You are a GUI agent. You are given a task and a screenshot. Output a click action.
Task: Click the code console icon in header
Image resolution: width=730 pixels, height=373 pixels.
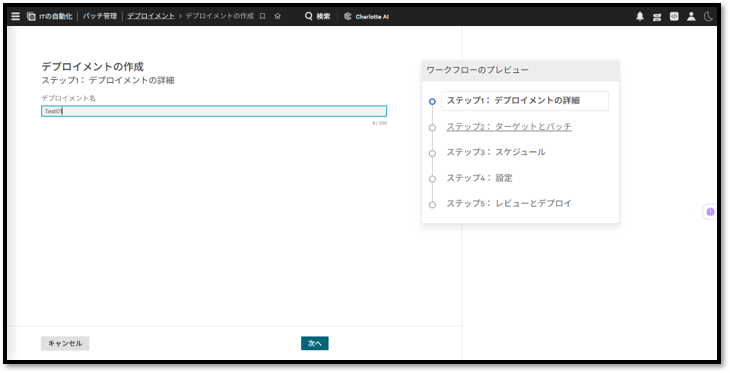click(674, 16)
